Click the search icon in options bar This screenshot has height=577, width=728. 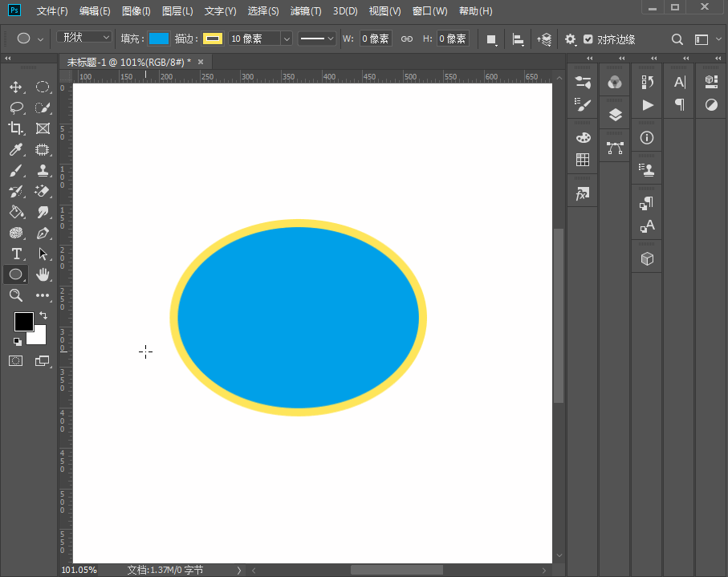pyautogui.click(x=677, y=40)
